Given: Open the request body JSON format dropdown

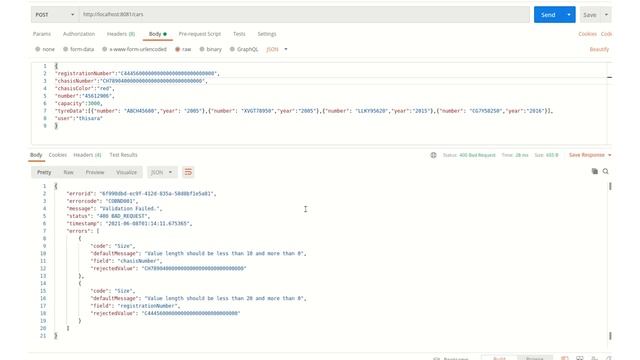Looking at the screenshot, I should 277,49.
